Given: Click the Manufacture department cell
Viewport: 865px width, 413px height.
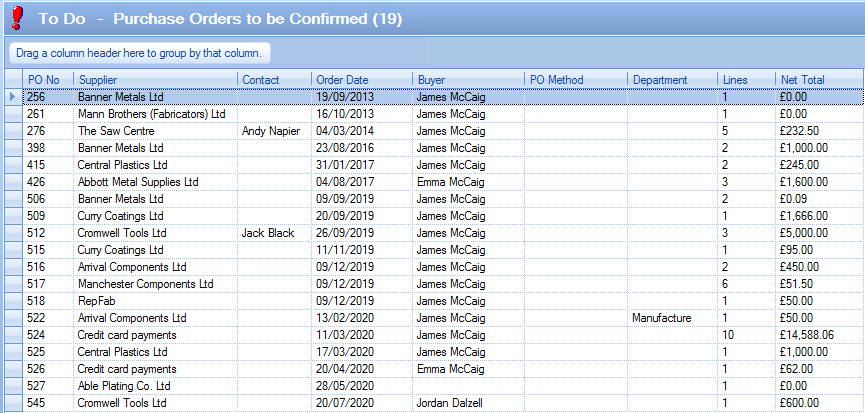Looking at the screenshot, I should click(x=661, y=318).
